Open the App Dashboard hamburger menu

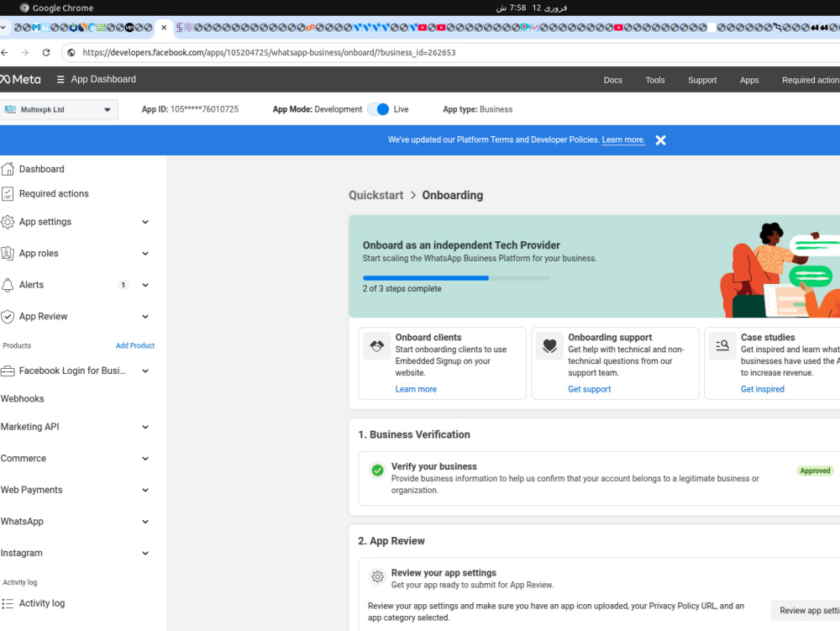click(x=60, y=79)
